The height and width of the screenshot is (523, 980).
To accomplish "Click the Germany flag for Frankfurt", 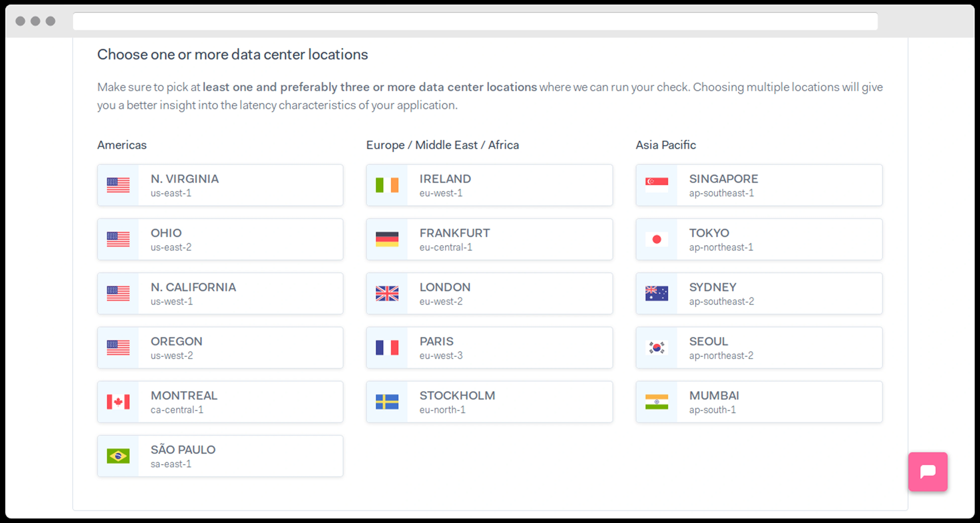I will [387, 240].
